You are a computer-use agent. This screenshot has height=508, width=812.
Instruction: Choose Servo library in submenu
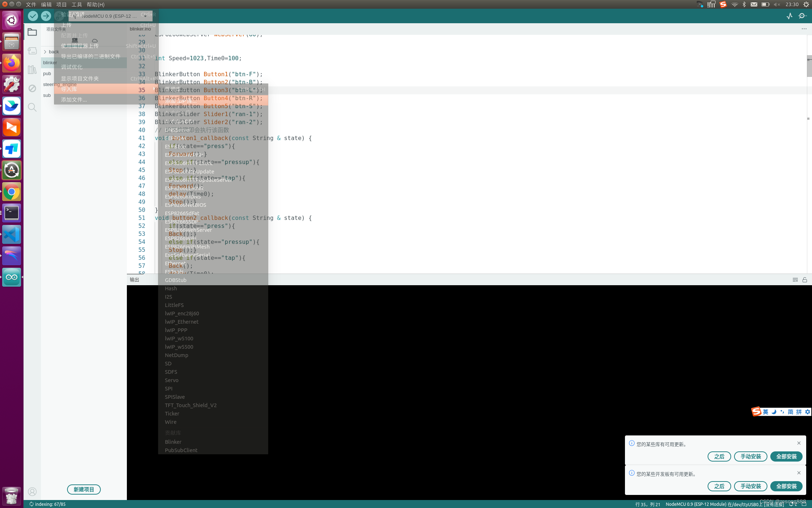[x=213, y=380]
